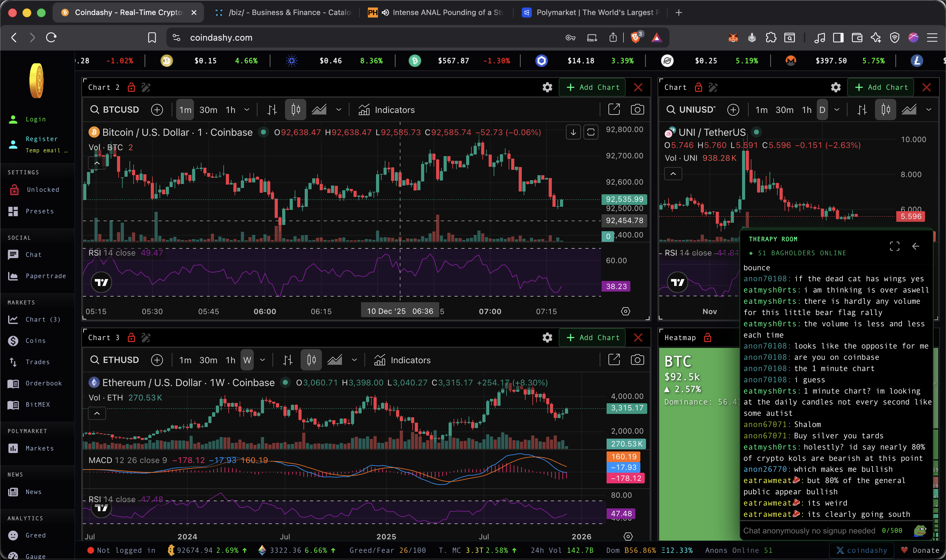Screen dimensions: 946x560
Task: Click the compare symbol plus next to UNIUSDT
Action: point(733,110)
